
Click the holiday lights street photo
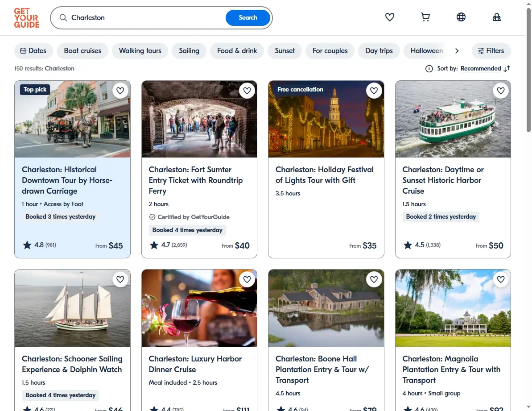coord(326,119)
